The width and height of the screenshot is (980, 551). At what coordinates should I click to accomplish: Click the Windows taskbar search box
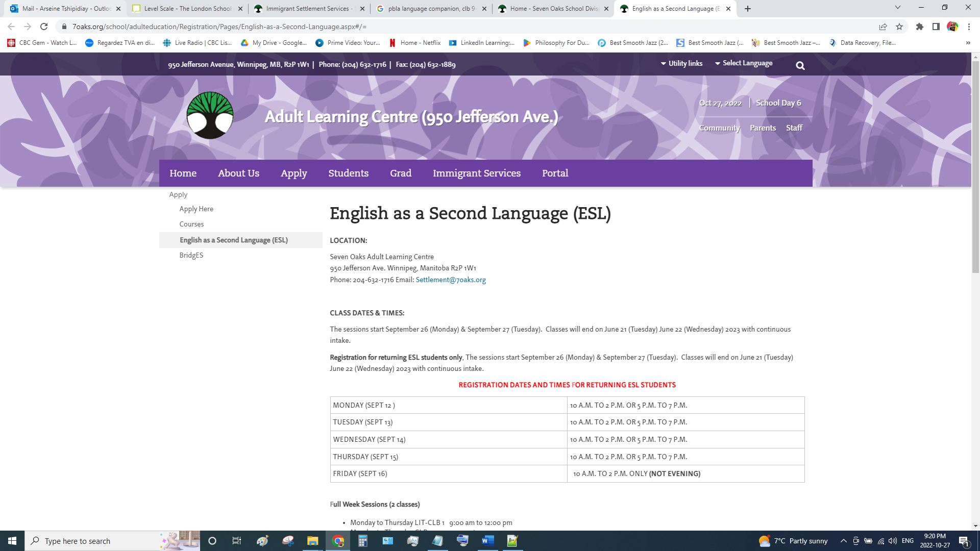click(97, 541)
